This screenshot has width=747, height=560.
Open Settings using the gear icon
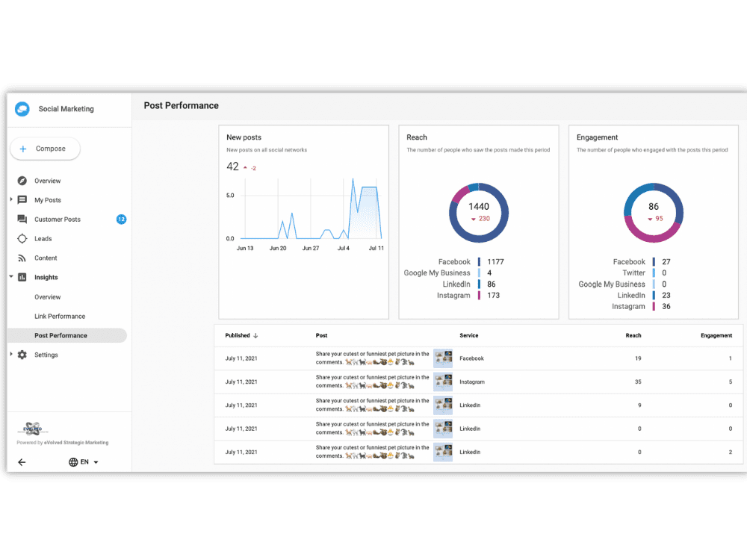click(x=22, y=355)
